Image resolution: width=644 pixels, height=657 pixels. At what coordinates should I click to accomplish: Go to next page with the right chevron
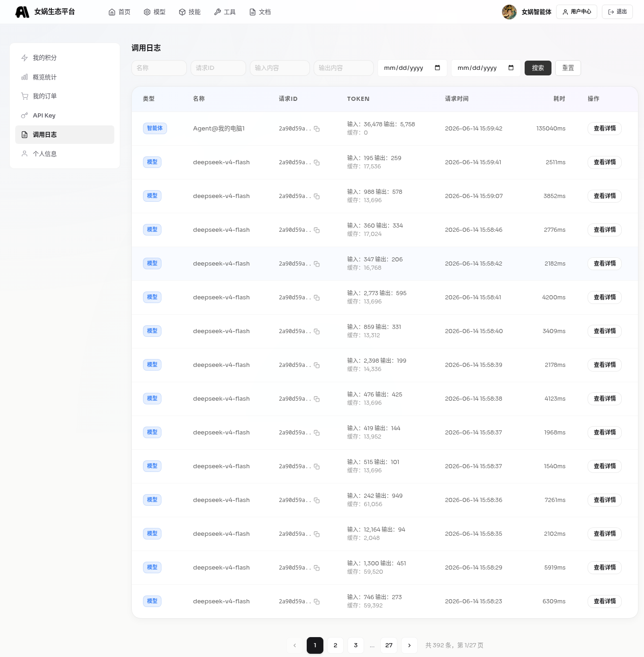409,645
